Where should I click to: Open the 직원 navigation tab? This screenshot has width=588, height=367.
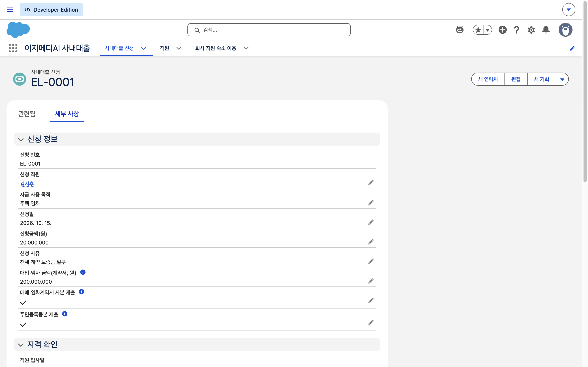coord(165,48)
